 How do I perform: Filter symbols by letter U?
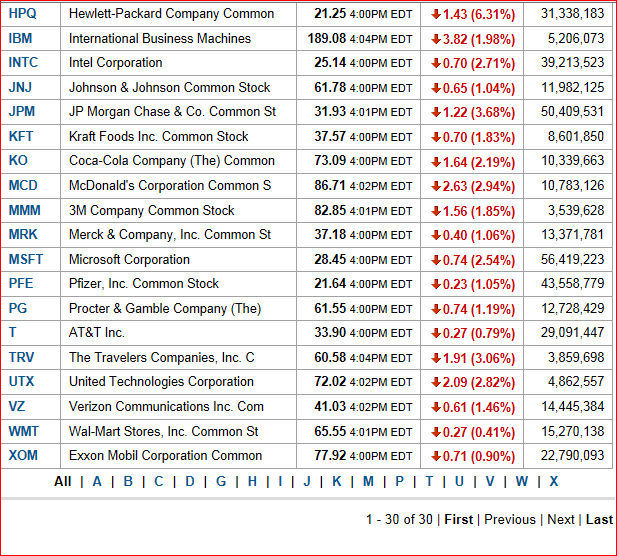(459, 482)
